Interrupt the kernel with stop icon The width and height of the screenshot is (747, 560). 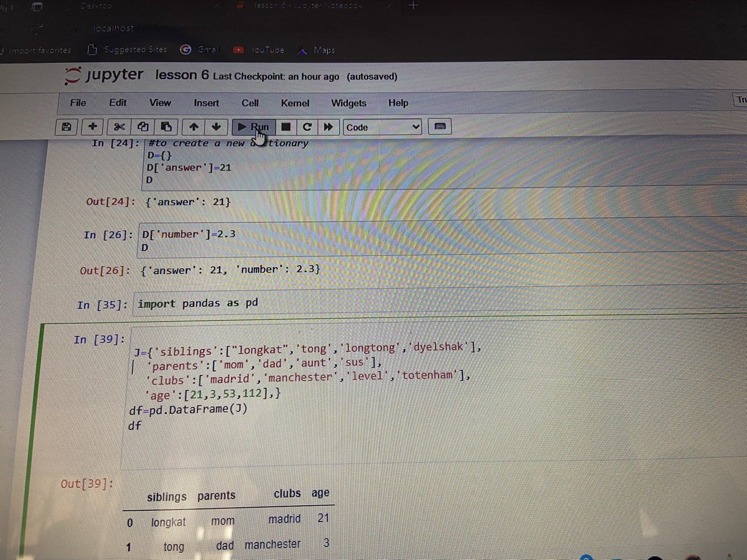[286, 126]
